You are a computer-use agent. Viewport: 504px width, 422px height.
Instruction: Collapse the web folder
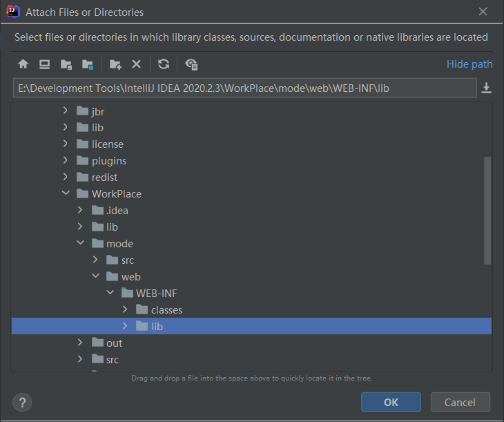(x=96, y=276)
